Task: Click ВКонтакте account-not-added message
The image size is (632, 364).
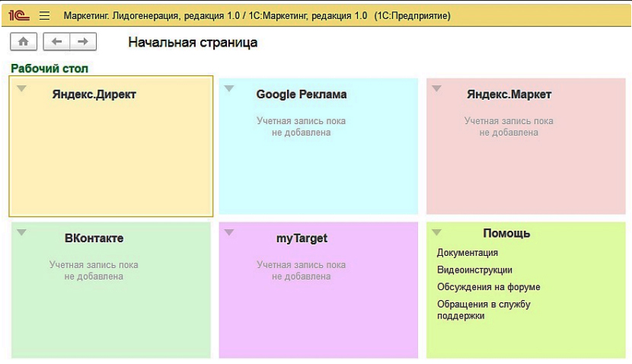Action: [94, 270]
